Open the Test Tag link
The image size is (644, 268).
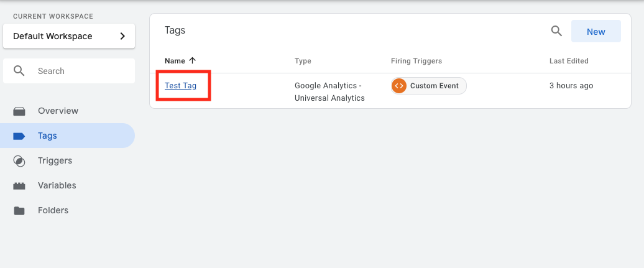point(181,85)
